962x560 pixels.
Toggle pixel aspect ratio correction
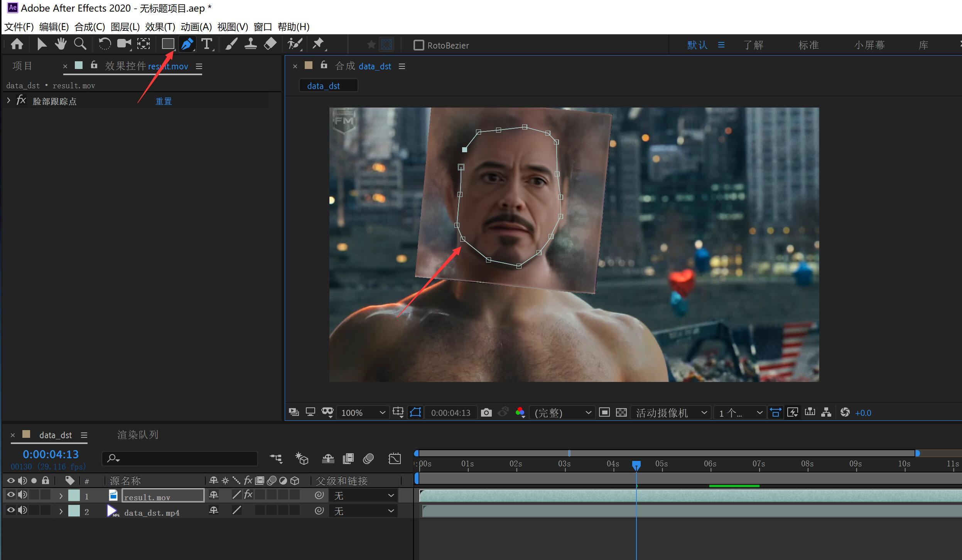click(775, 413)
